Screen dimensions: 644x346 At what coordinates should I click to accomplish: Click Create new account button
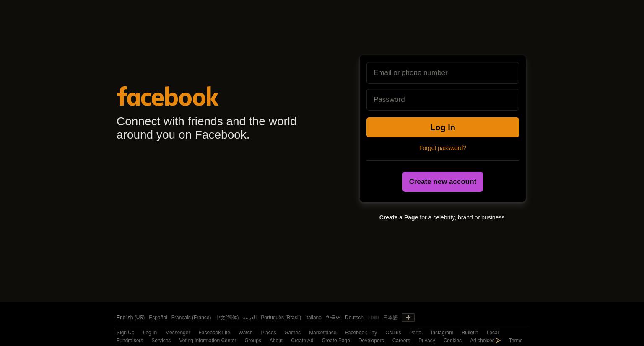tap(442, 182)
